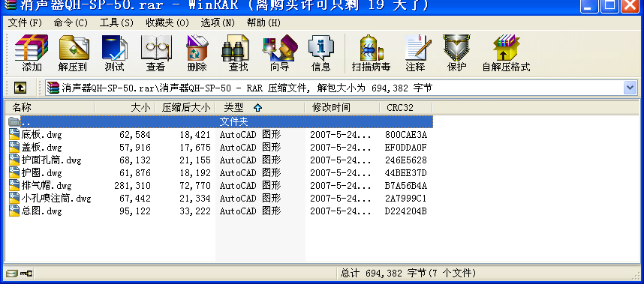Click the 护面孔筒.dwg file icon
The width and height of the screenshot is (644, 284).
tap(14, 160)
